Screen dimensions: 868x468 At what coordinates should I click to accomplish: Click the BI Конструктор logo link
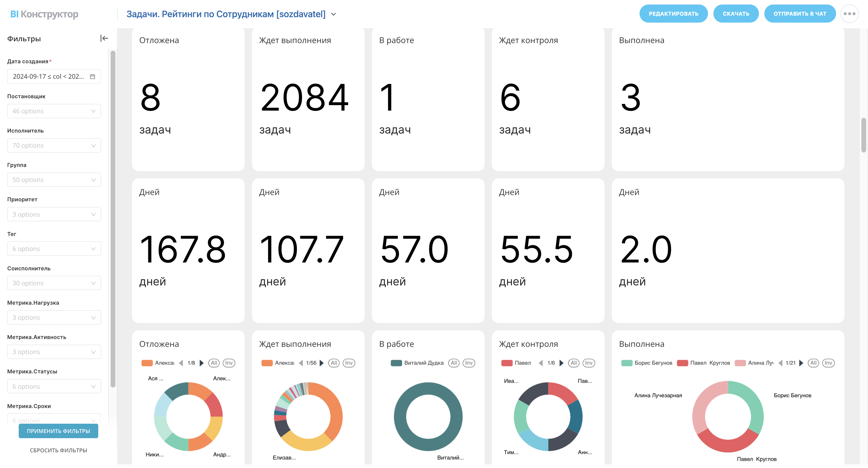[x=44, y=14]
